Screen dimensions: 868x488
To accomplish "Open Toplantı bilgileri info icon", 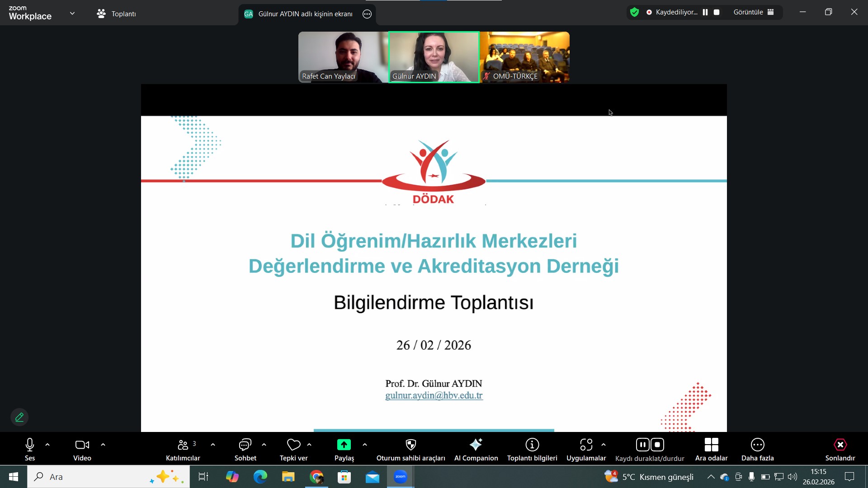I will point(532,446).
